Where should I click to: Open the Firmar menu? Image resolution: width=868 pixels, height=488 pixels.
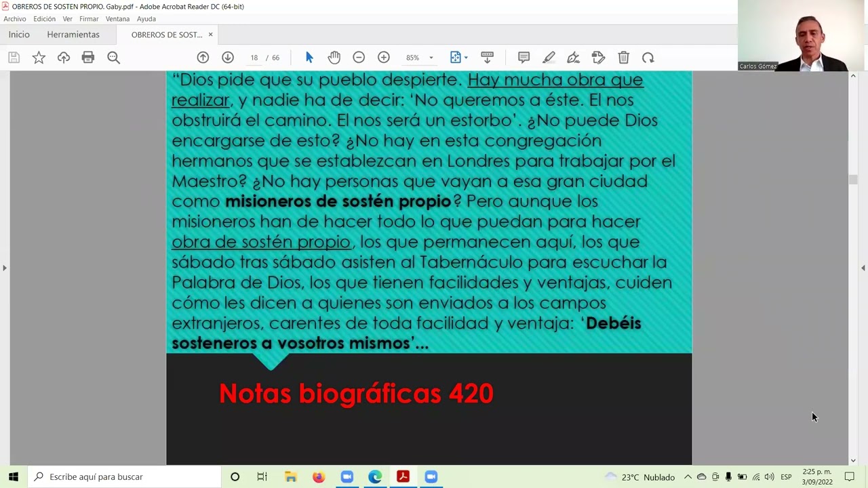tap(89, 19)
